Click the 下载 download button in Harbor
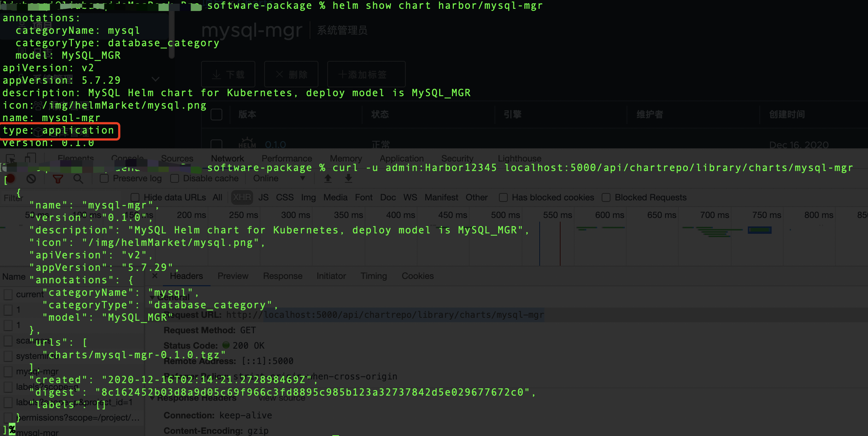This screenshot has height=436, width=868. coord(228,74)
